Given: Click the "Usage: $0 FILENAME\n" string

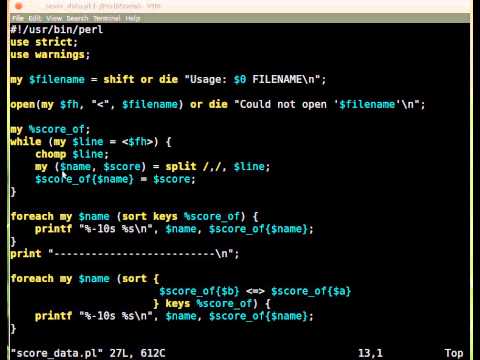Looking at the screenshot, I should 252,79.
